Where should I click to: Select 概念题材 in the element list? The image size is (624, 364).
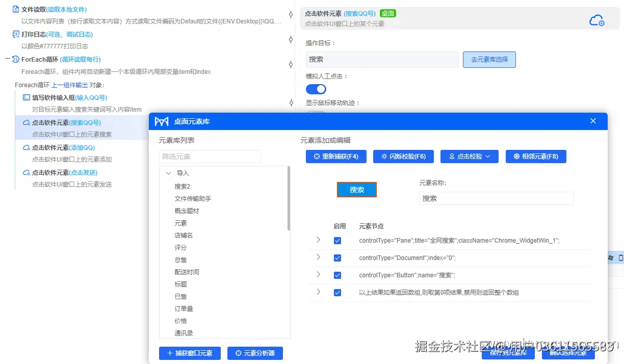point(187,211)
